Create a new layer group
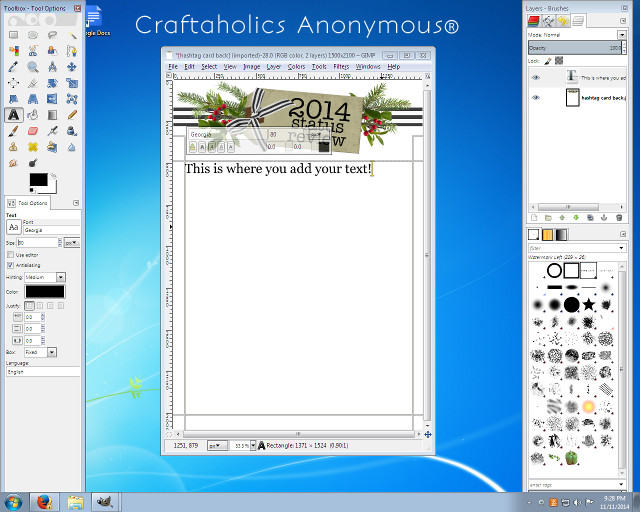Screen dimensions: 640x512 548,218
